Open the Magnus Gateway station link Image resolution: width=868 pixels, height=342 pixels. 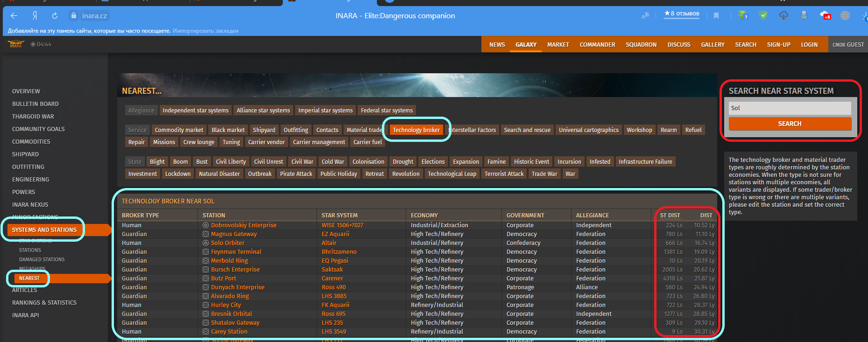pos(234,234)
